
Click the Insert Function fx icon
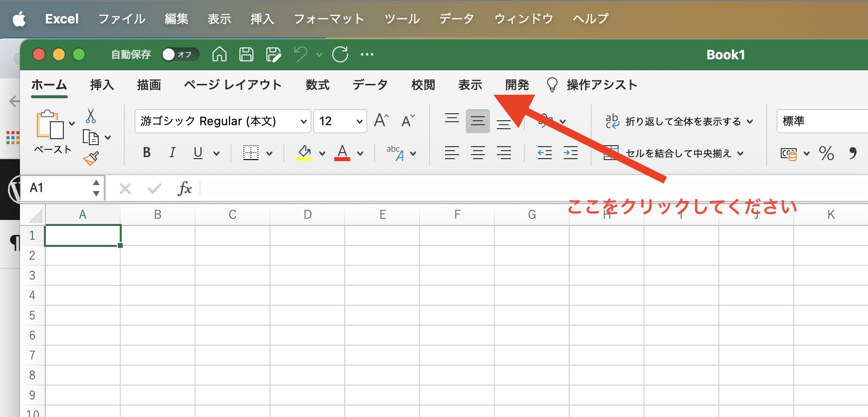185,189
